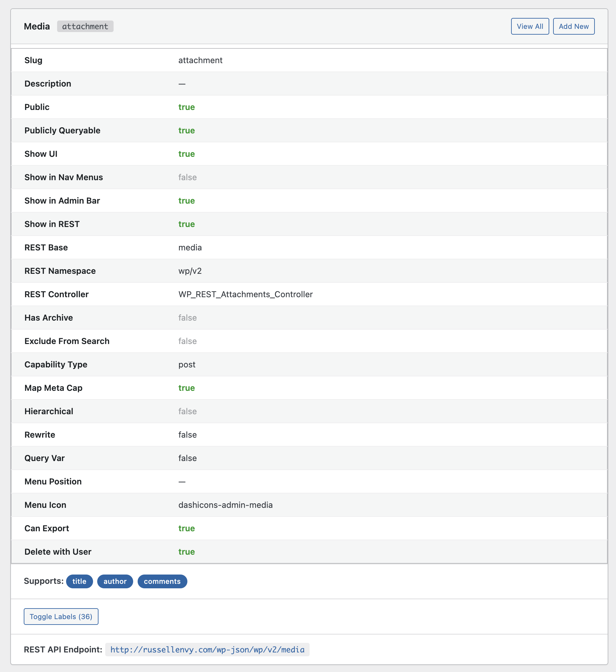Open the REST API endpoint media link
This screenshot has width=616, height=672.
coord(207,649)
